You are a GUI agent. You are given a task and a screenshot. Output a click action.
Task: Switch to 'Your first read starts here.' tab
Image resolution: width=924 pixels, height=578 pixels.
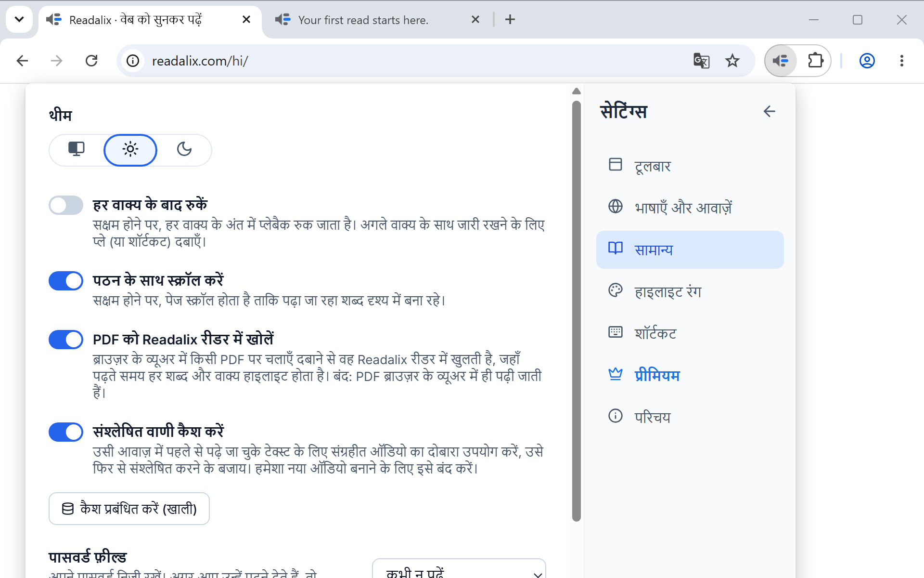click(363, 20)
